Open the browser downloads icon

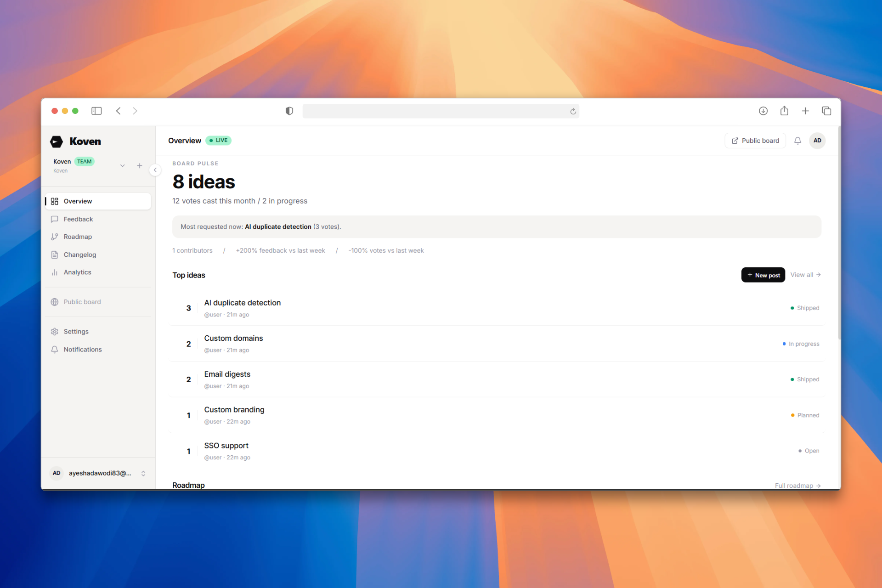tap(763, 111)
